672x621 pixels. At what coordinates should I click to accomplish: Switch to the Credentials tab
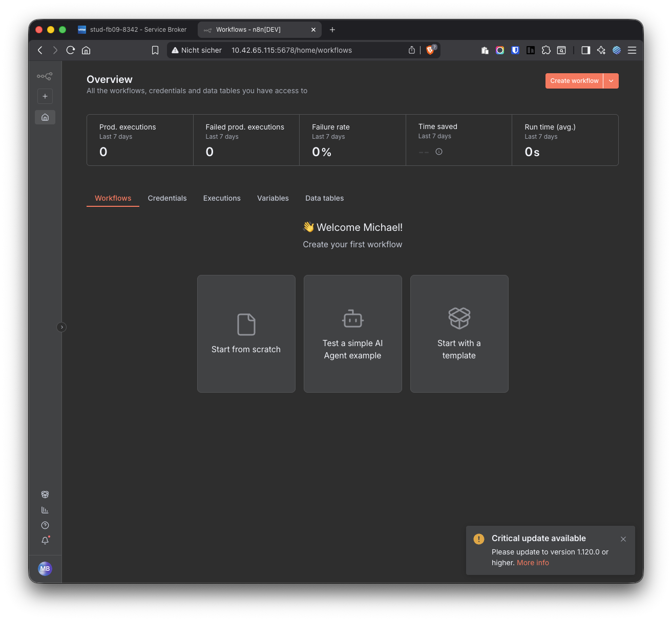[167, 198]
